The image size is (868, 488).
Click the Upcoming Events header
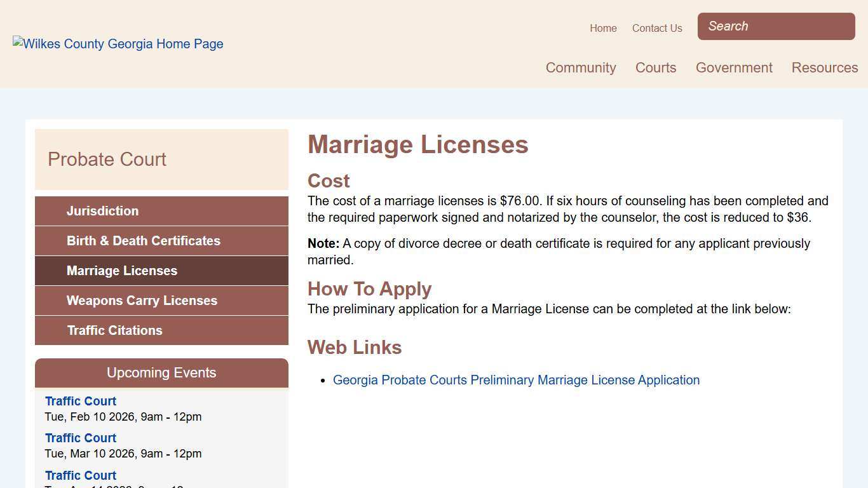(161, 373)
